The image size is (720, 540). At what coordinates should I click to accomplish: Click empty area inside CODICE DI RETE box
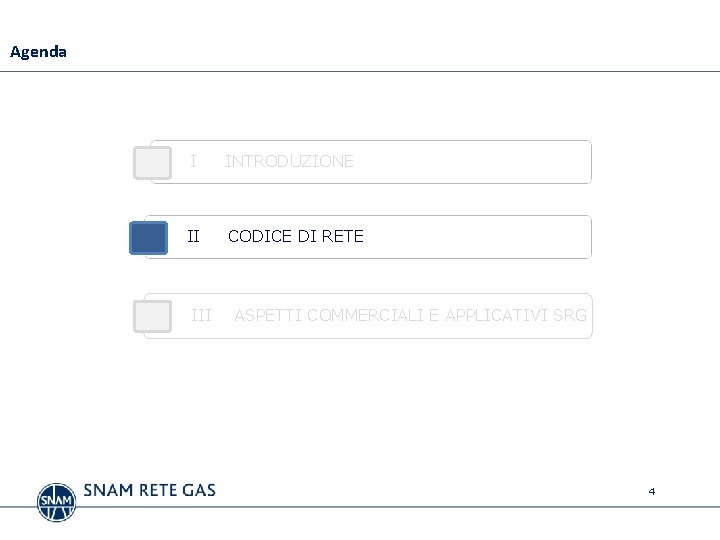(478, 237)
